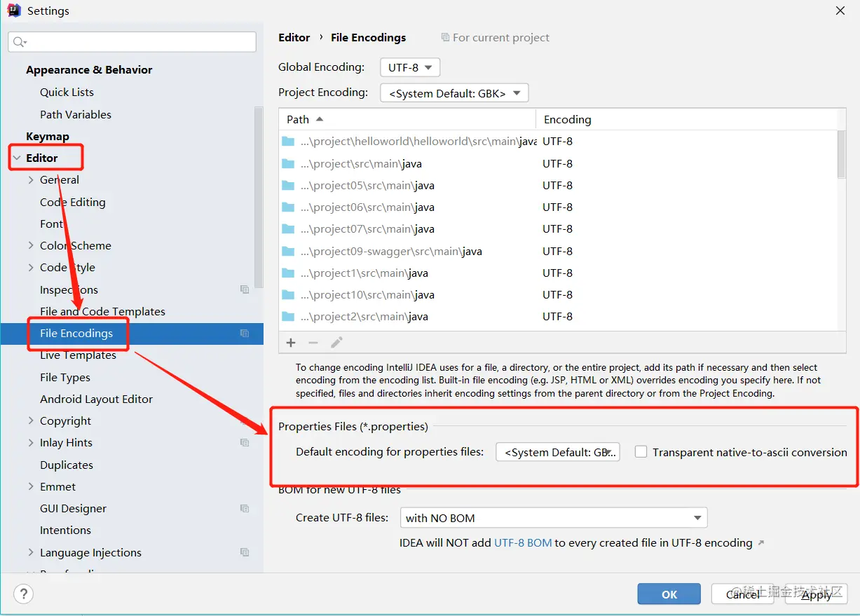The width and height of the screenshot is (860, 616).
Task: Select the project10 src main java row
Action: point(558,295)
